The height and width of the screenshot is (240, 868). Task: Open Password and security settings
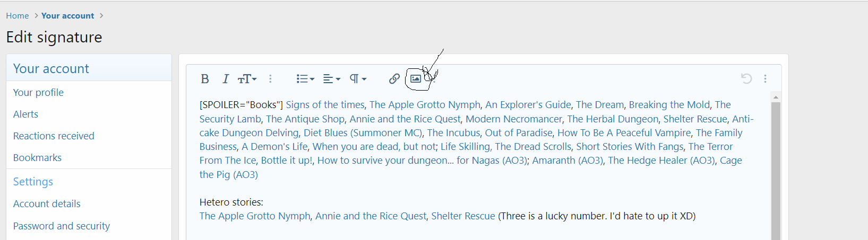[x=62, y=226]
